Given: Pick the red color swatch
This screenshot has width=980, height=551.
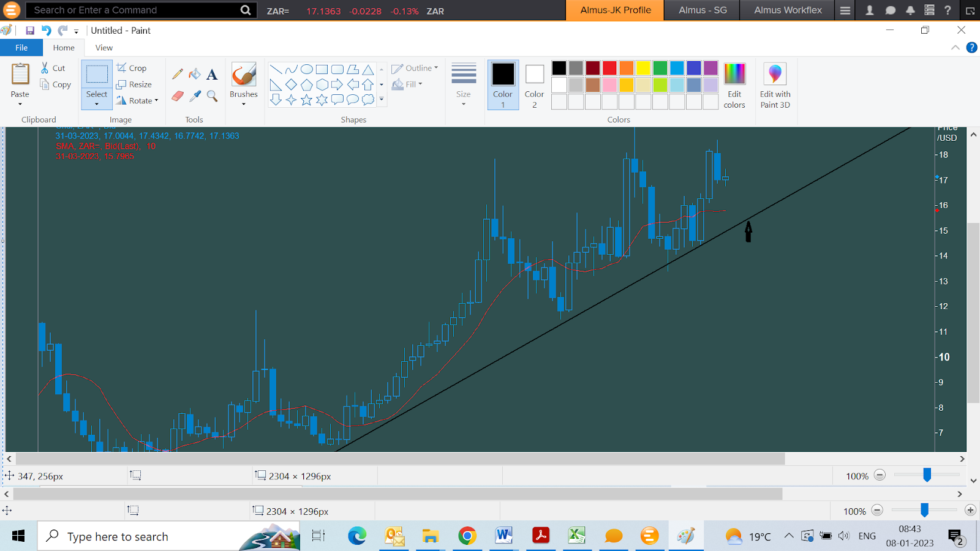Looking at the screenshot, I should tap(609, 68).
